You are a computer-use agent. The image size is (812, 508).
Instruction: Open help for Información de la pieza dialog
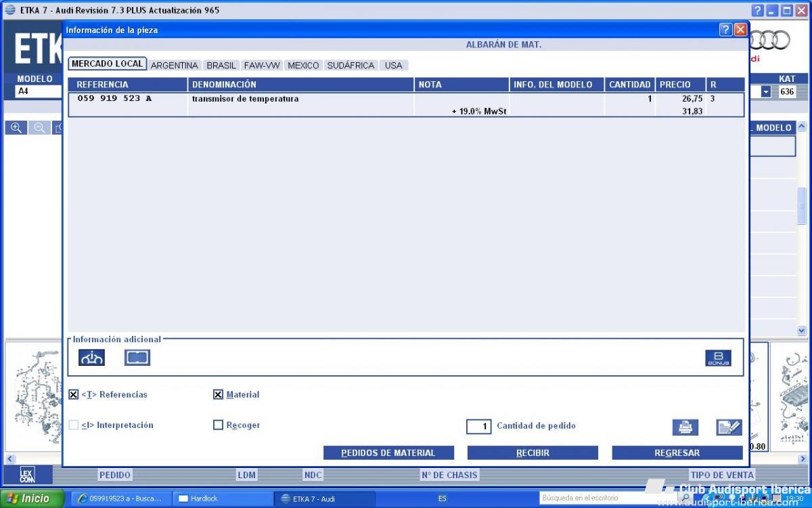coord(725,30)
